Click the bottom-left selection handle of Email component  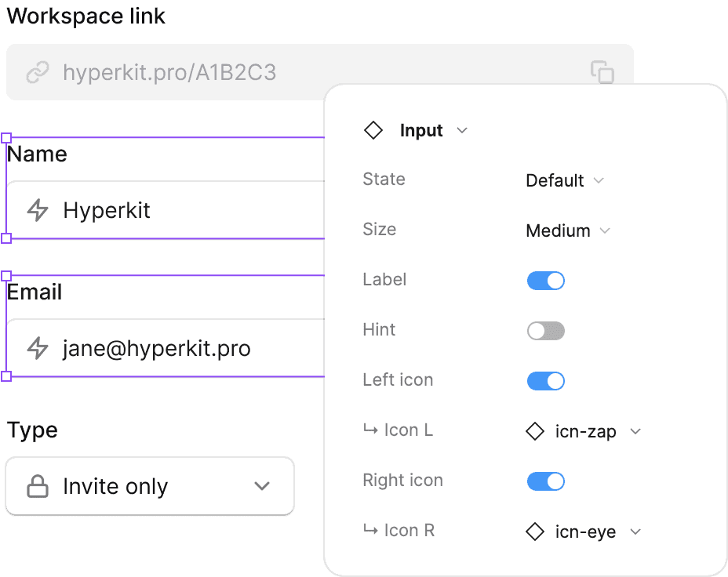pyautogui.click(x=6, y=376)
